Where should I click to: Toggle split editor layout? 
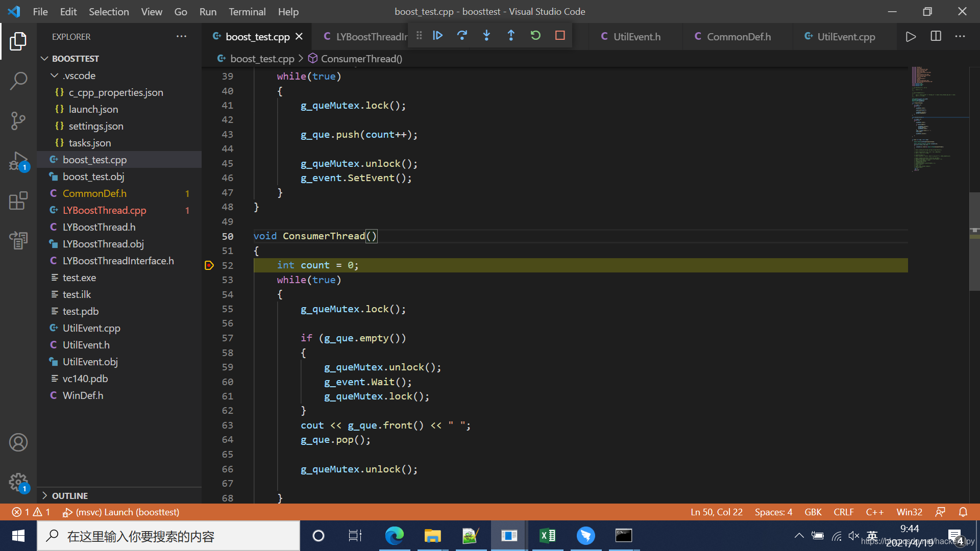[x=936, y=36]
